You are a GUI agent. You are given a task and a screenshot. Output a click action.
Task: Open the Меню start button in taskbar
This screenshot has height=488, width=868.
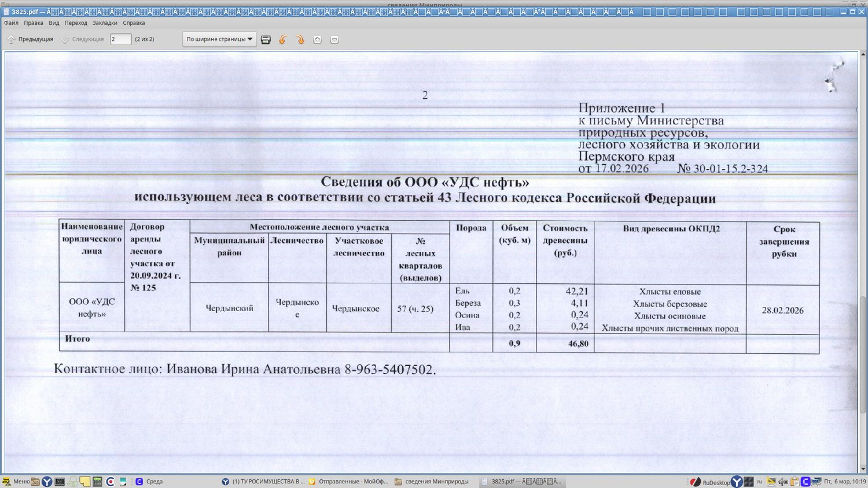[x=16, y=482]
